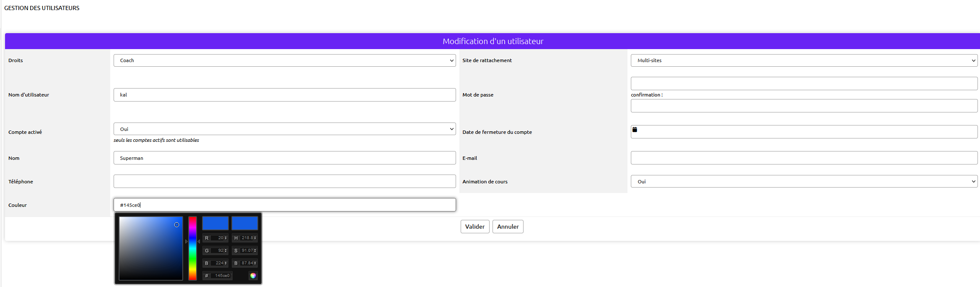980x287 pixels.
Task: Click the brightness 87.84 stepper arrows
Action: click(255, 263)
